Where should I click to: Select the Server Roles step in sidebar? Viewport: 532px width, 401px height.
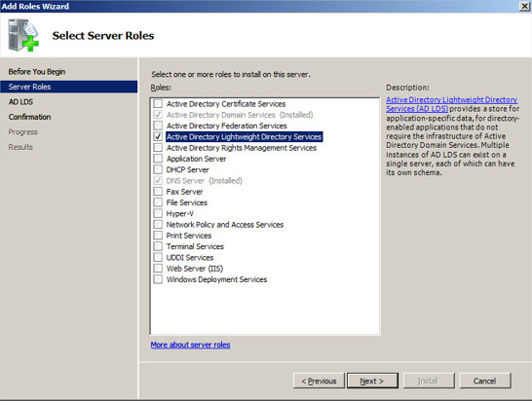(69, 87)
